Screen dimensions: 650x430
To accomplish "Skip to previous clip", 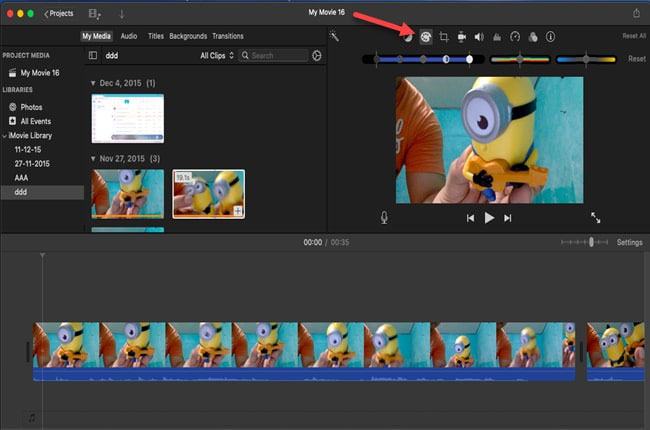I will click(470, 218).
